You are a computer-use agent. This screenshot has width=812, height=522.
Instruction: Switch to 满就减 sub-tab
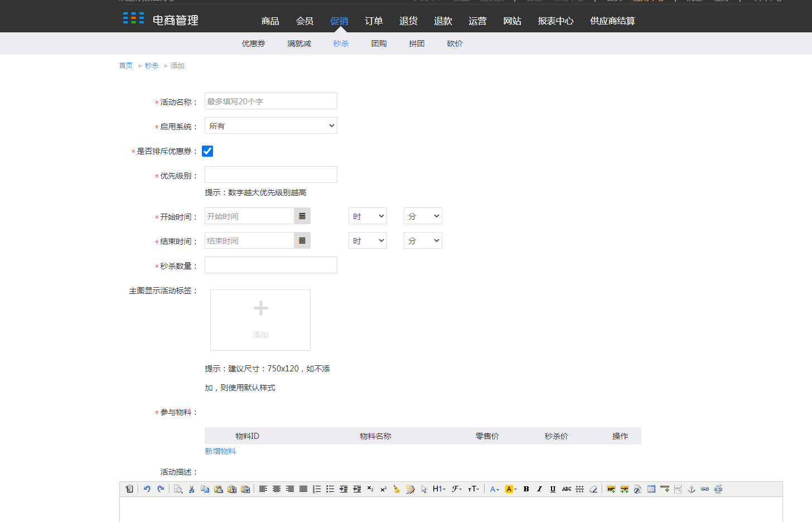click(x=299, y=43)
